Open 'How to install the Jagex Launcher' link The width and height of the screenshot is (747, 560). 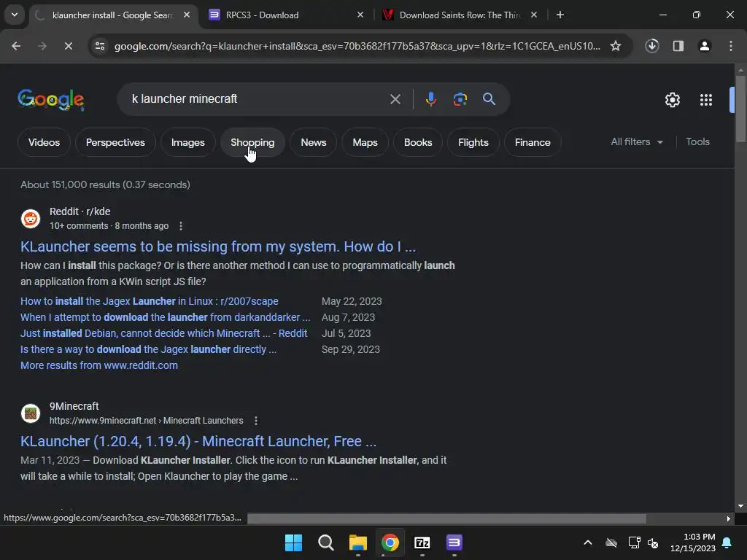click(150, 301)
